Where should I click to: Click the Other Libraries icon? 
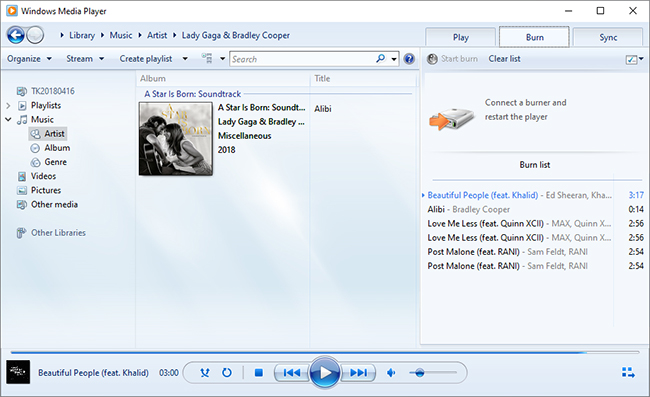pyautogui.click(x=21, y=233)
